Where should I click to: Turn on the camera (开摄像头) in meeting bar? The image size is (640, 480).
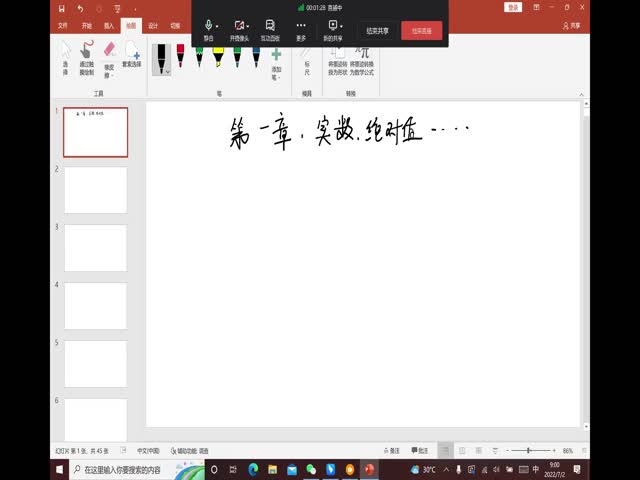tap(239, 30)
